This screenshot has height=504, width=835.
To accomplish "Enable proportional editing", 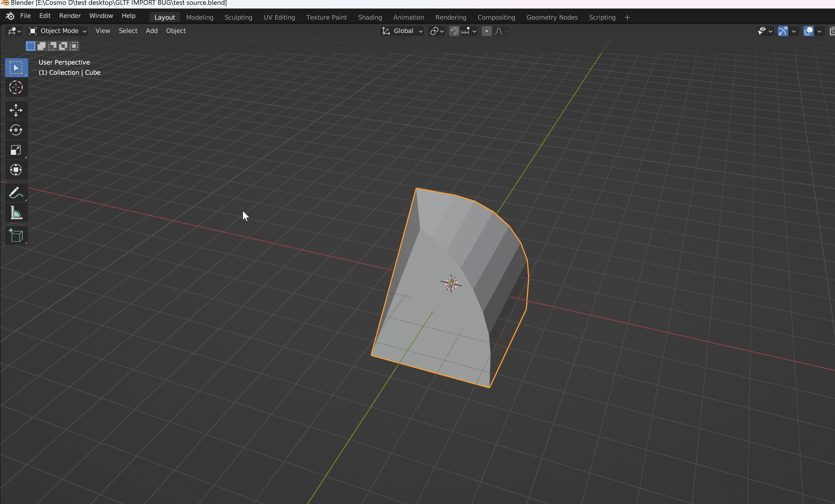I will pos(486,31).
